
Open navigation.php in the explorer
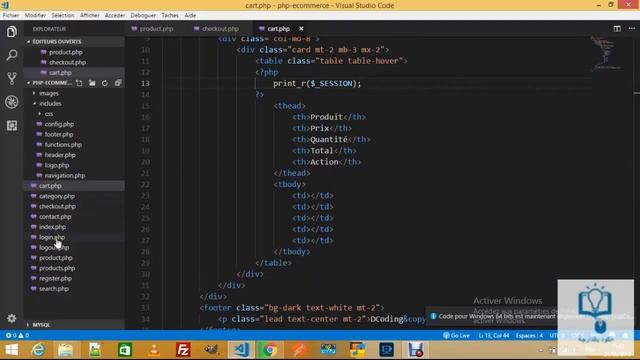[x=64, y=176]
